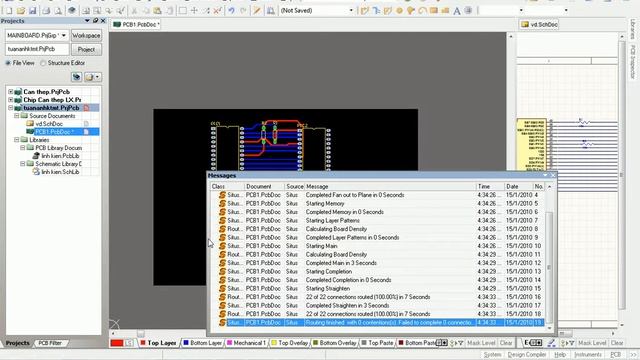Click the Place String 'A' icon
This screenshot has height=360, width=640.
point(457,10)
